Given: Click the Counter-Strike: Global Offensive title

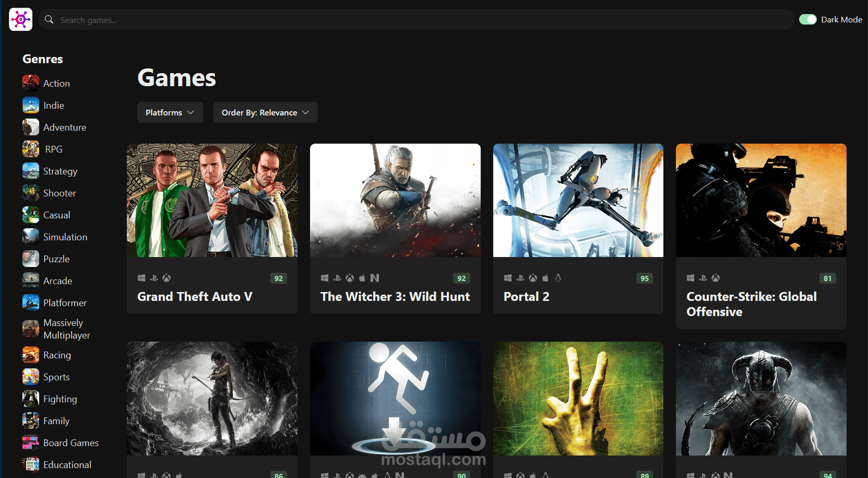Looking at the screenshot, I should [x=752, y=304].
